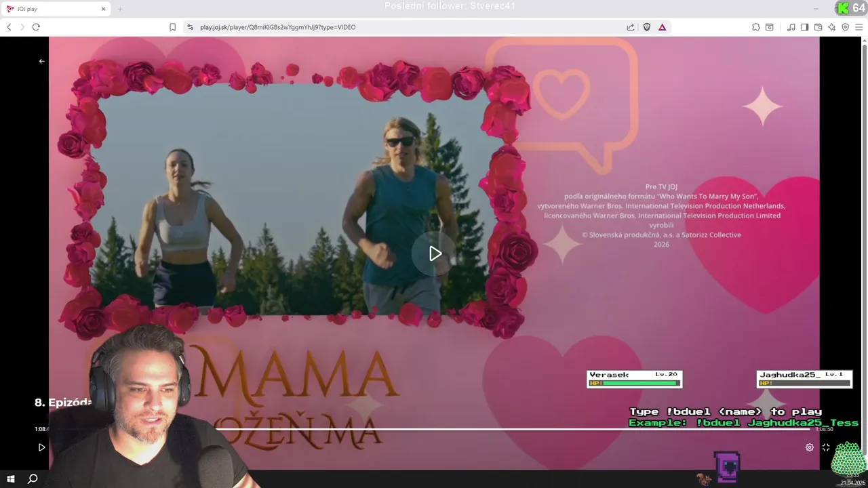Open the Extensions puzzle menu
868x488 pixels.
(755, 27)
